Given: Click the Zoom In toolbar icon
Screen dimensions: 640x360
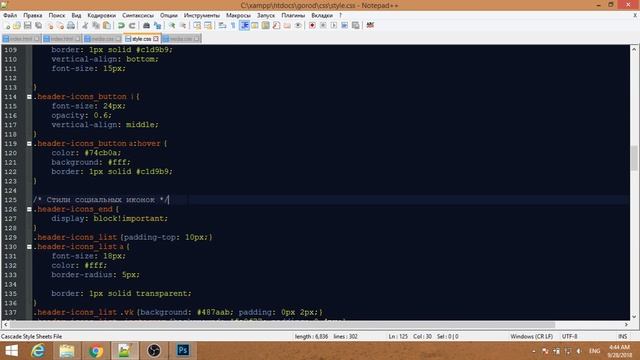Looking at the screenshot, I should (x=172, y=25).
